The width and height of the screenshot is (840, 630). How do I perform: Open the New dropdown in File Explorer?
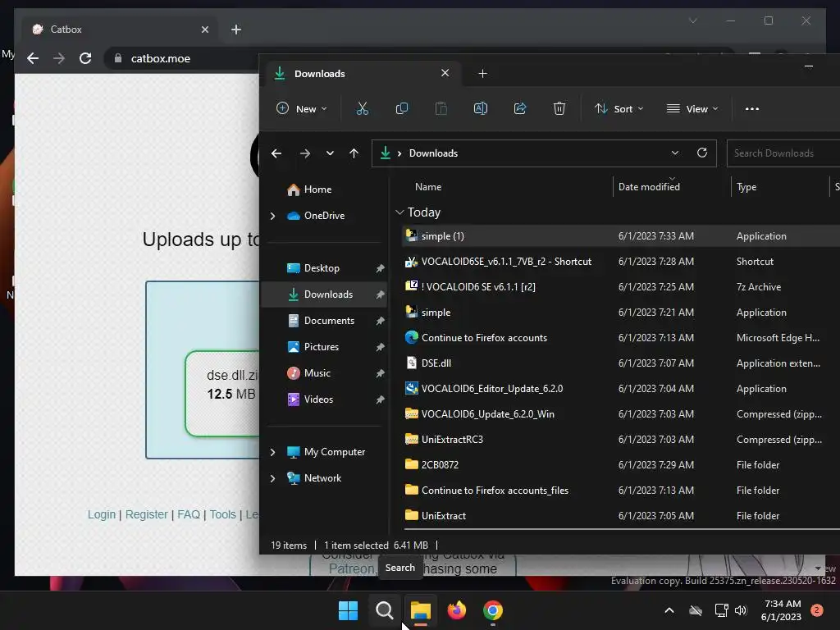(x=302, y=109)
